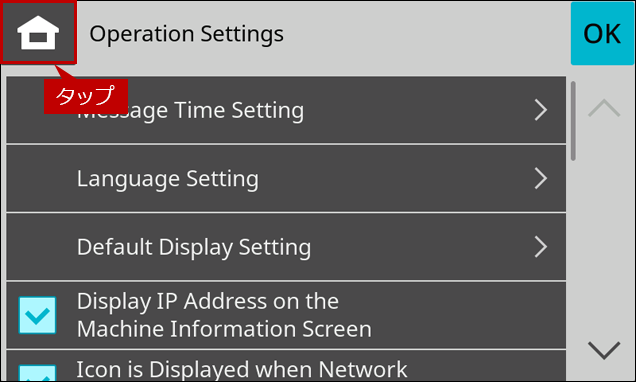Click the Operation Settings title text
Screen dimensions: 636x382
(186, 34)
